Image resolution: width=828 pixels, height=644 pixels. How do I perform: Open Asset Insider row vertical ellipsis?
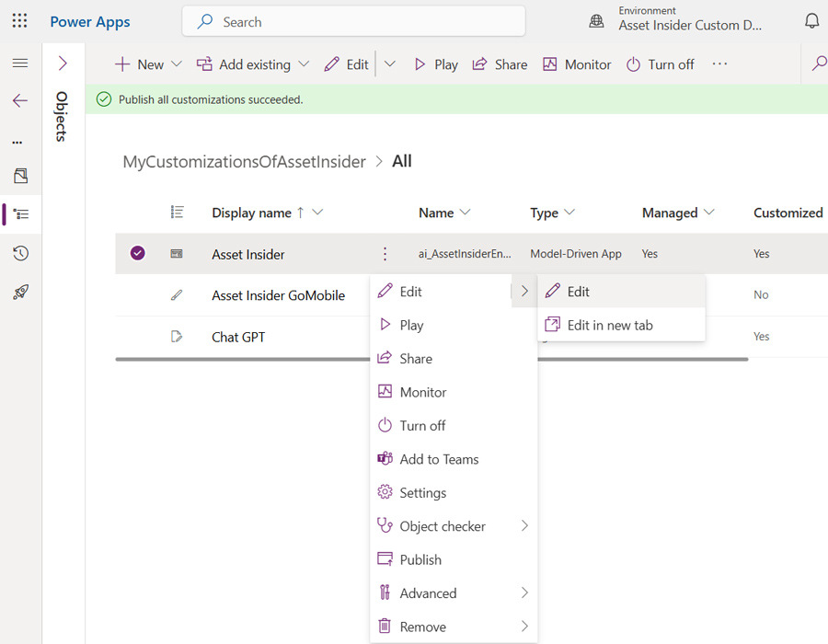385,254
